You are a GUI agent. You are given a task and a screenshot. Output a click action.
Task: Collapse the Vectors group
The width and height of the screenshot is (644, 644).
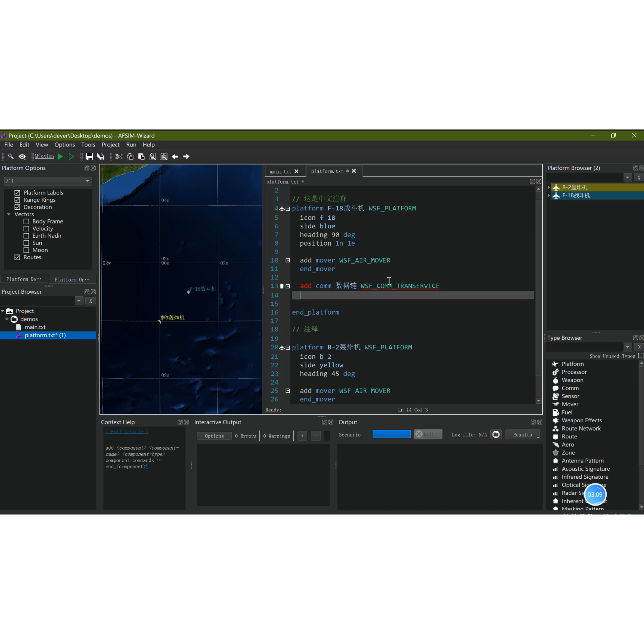(x=9, y=214)
